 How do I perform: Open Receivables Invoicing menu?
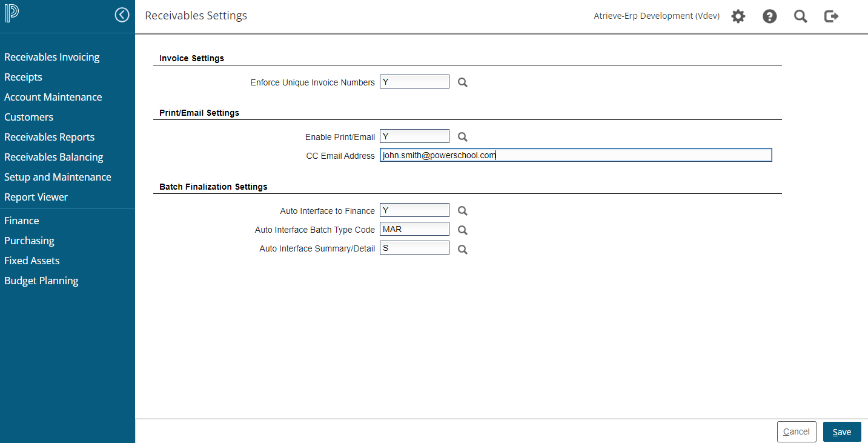51,57
